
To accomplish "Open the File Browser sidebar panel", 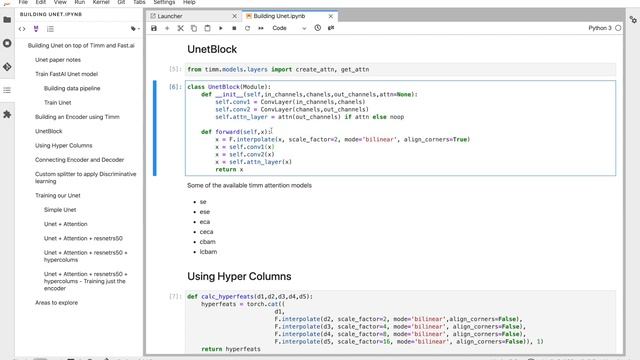I will tap(7, 20).
